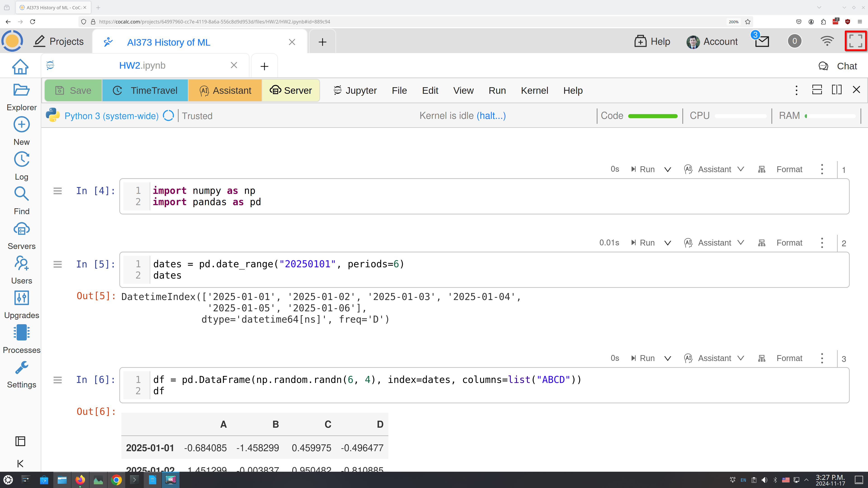This screenshot has width=868, height=488.
Task: Open the Servers icon in sidebar
Action: point(21,229)
